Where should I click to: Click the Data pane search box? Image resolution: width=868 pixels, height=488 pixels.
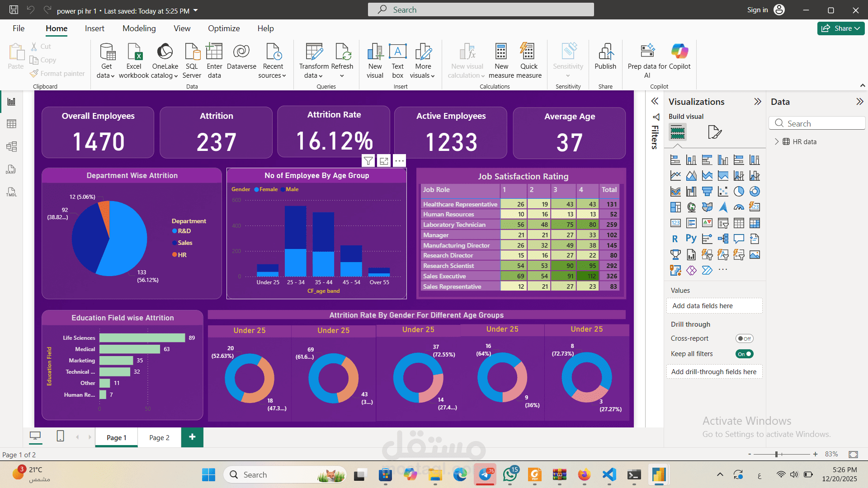pyautogui.click(x=817, y=123)
